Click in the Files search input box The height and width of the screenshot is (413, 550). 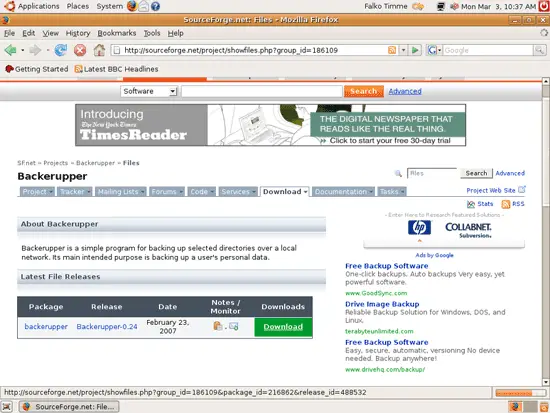point(432,173)
